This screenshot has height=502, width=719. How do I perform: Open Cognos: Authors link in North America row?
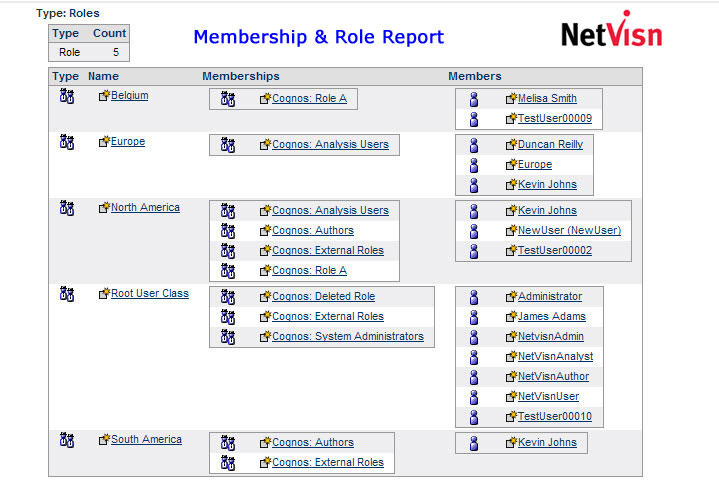tap(313, 230)
